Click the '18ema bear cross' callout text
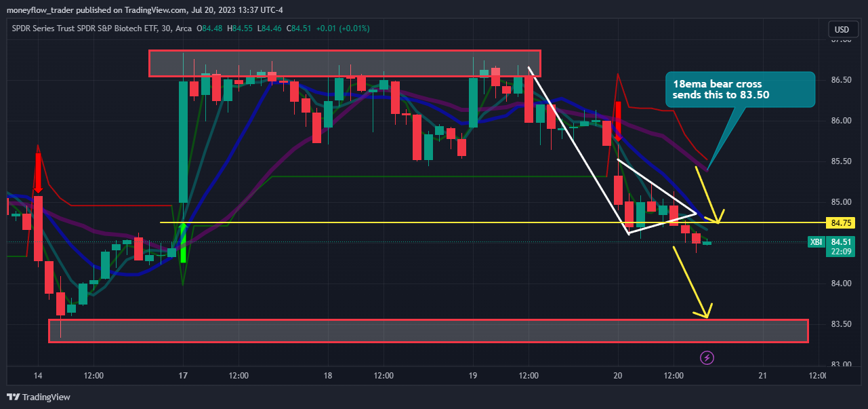The image size is (868, 409). click(721, 90)
